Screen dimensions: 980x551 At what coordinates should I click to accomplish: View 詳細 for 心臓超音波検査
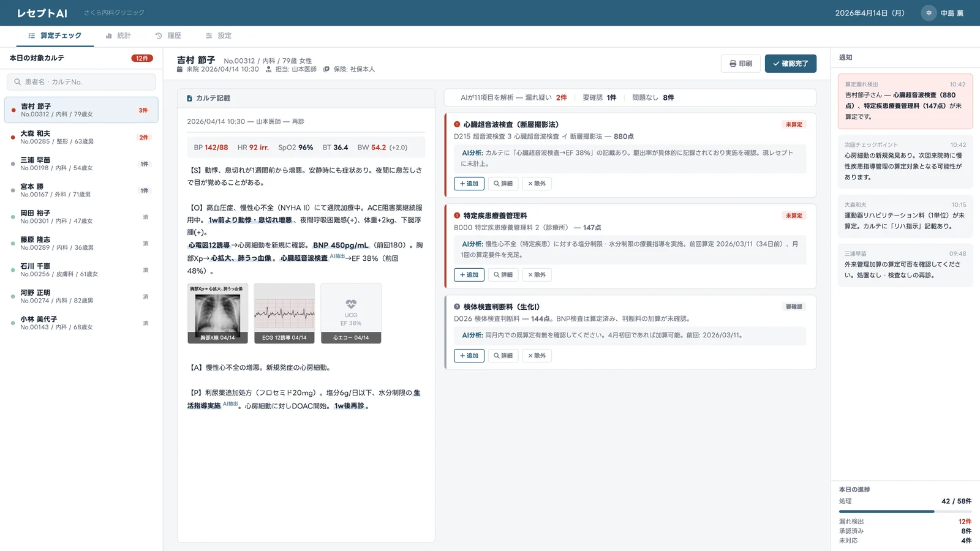click(x=503, y=184)
